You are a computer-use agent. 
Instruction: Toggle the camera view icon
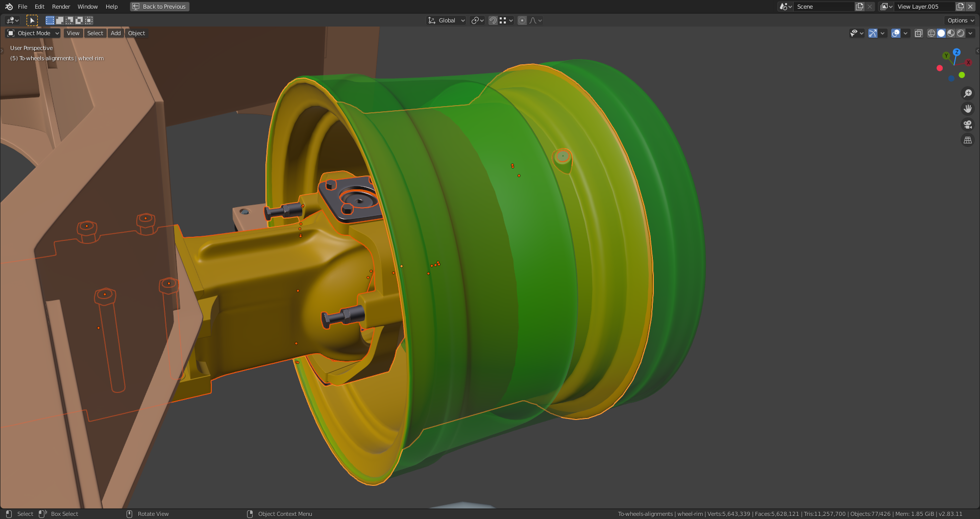[967, 125]
